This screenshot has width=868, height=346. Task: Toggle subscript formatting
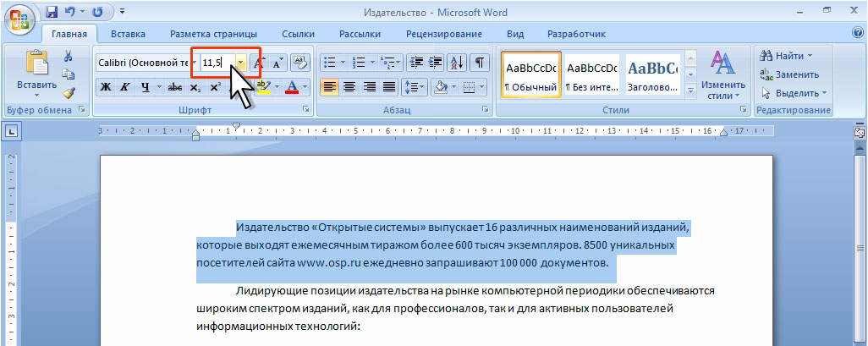(195, 87)
